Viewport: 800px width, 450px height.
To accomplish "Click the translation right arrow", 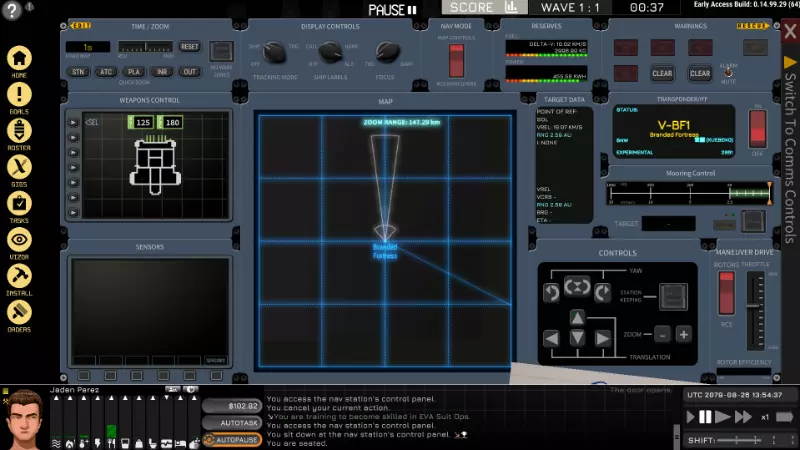I will 603,338.
